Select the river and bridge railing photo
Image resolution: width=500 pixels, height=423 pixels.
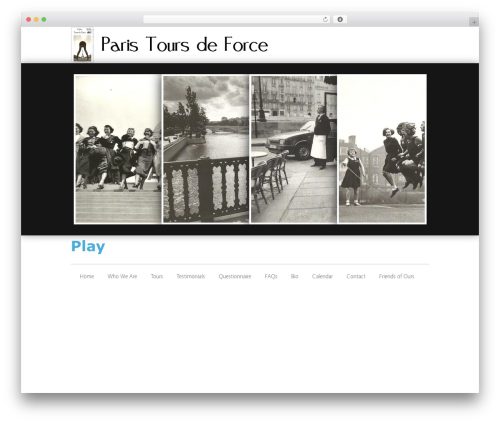coord(206,149)
